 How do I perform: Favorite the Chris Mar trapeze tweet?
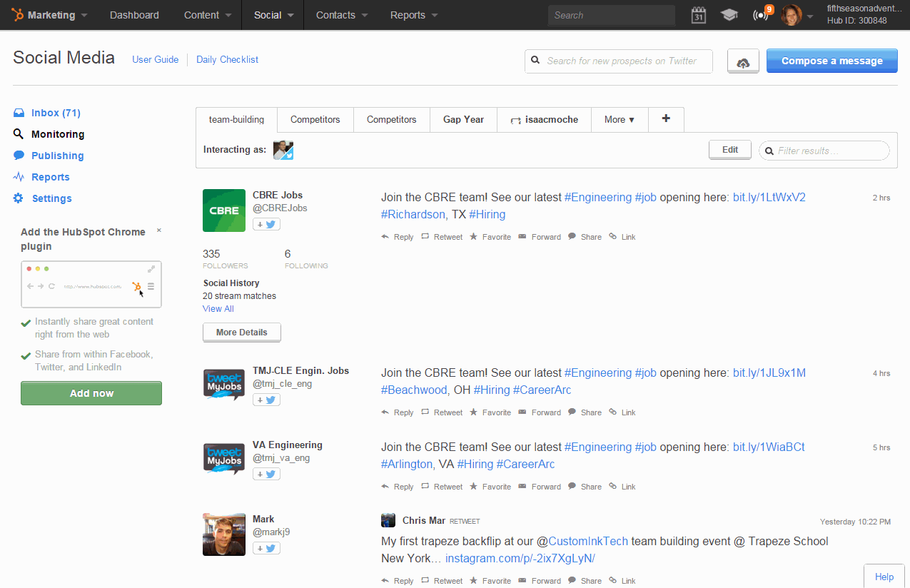pyautogui.click(x=490, y=581)
